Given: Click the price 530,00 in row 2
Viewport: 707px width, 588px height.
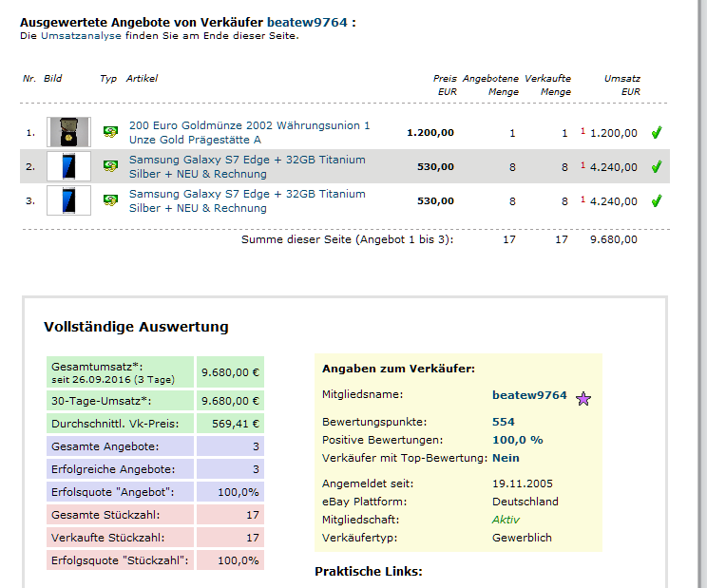Looking at the screenshot, I should coord(435,167).
